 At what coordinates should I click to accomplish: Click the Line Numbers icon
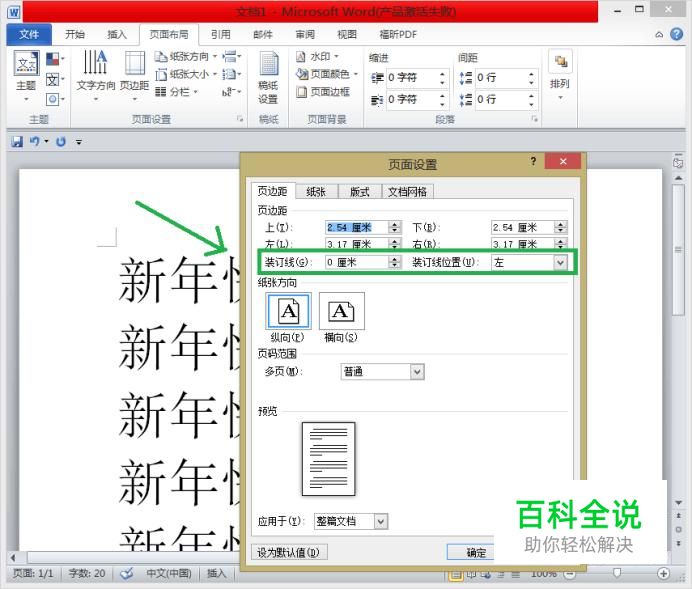(x=231, y=74)
